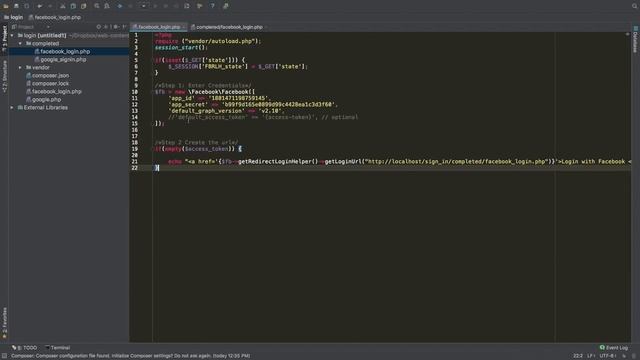
Task: Click the Copy toolbar icon
Action: [x=73, y=6]
